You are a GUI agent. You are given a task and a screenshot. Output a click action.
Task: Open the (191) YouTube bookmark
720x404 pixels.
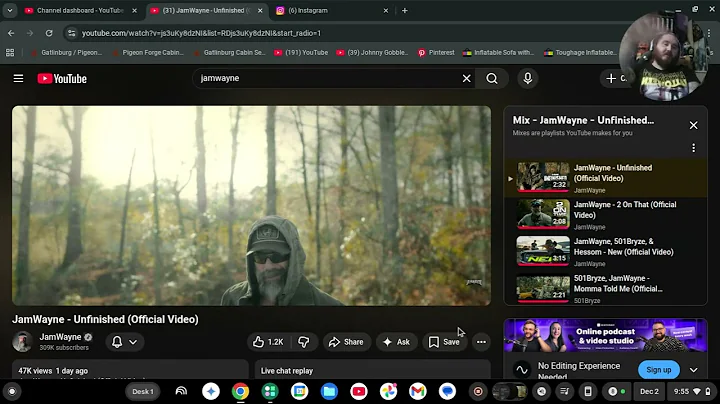click(301, 53)
